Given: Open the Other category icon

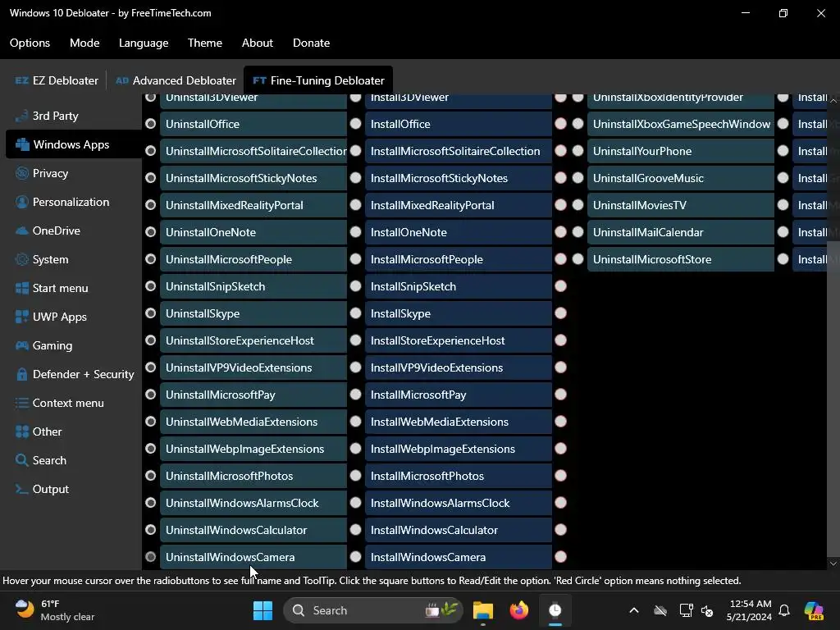Looking at the screenshot, I should click(x=22, y=431).
